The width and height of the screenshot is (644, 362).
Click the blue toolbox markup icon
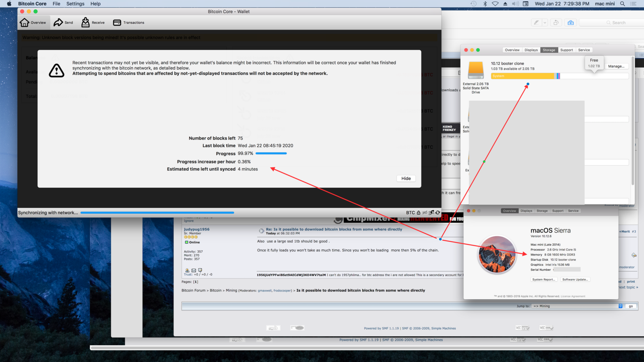571,23
